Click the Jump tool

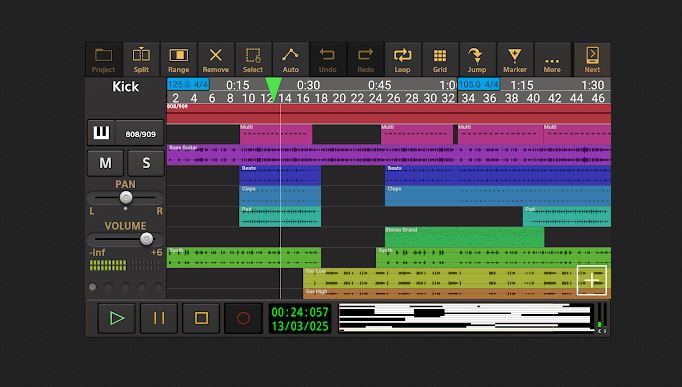(x=477, y=60)
